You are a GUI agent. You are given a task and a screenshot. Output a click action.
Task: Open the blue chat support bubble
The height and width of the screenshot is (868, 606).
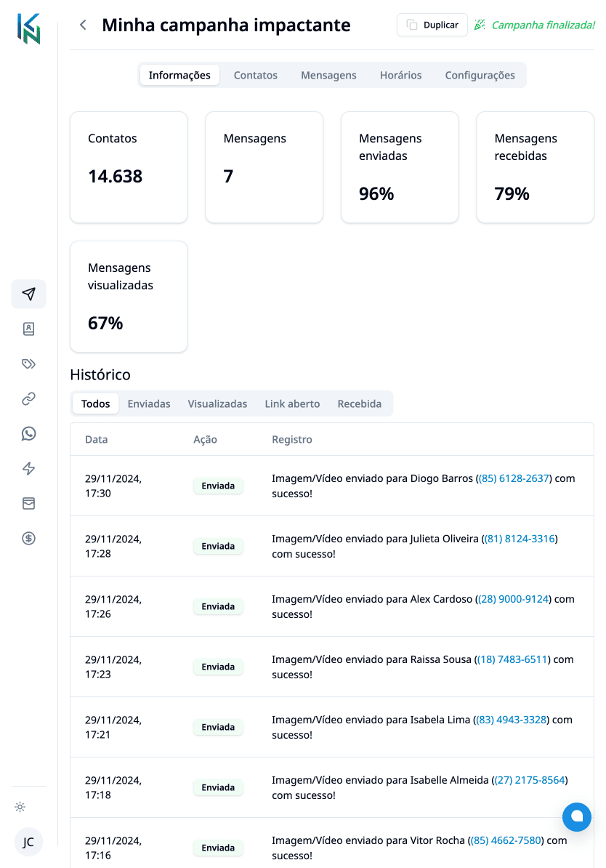[x=577, y=817]
